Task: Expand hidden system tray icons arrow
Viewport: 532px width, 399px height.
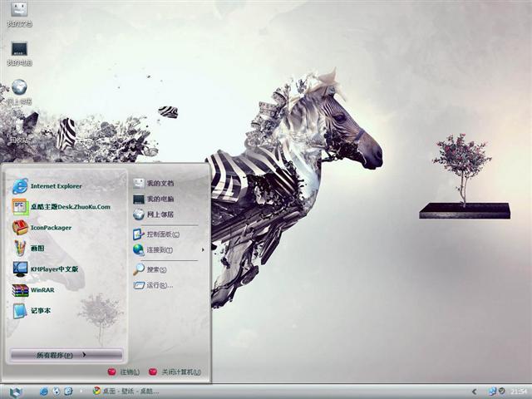Action: click(475, 392)
